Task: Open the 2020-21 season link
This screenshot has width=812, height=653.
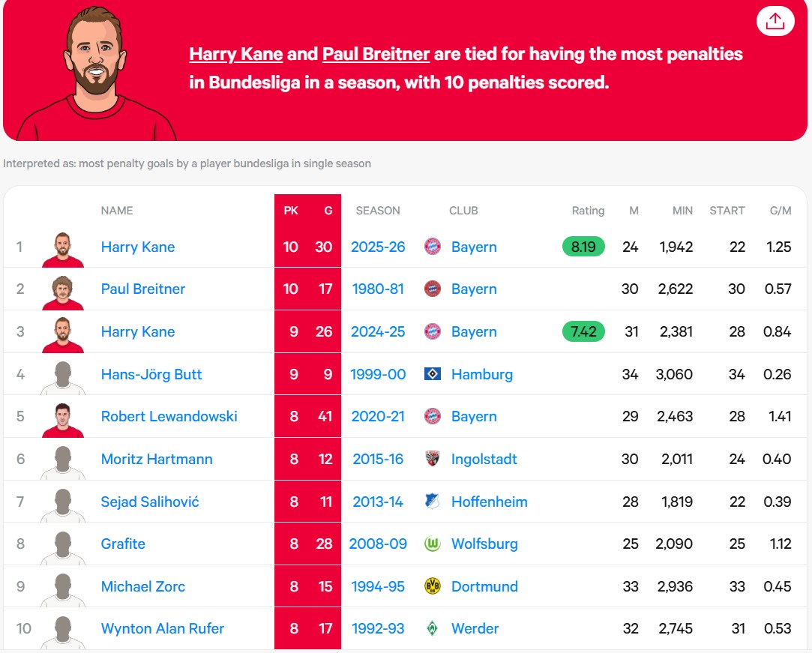Action: tap(378, 416)
